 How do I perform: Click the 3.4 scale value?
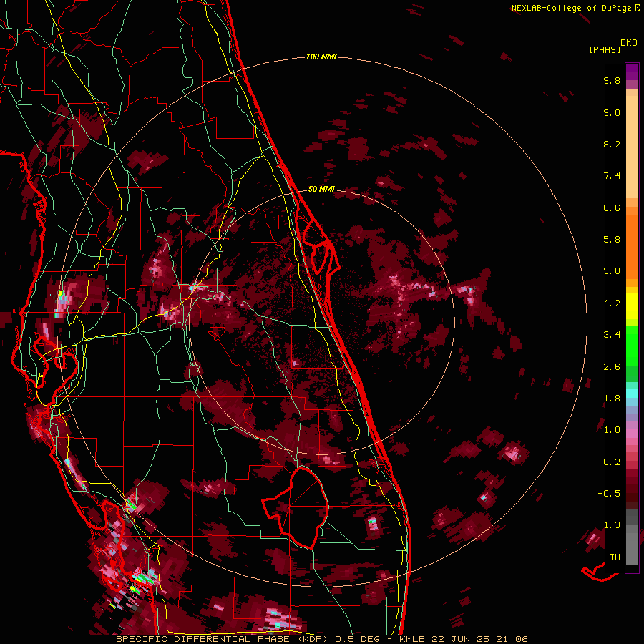(612, 335)
